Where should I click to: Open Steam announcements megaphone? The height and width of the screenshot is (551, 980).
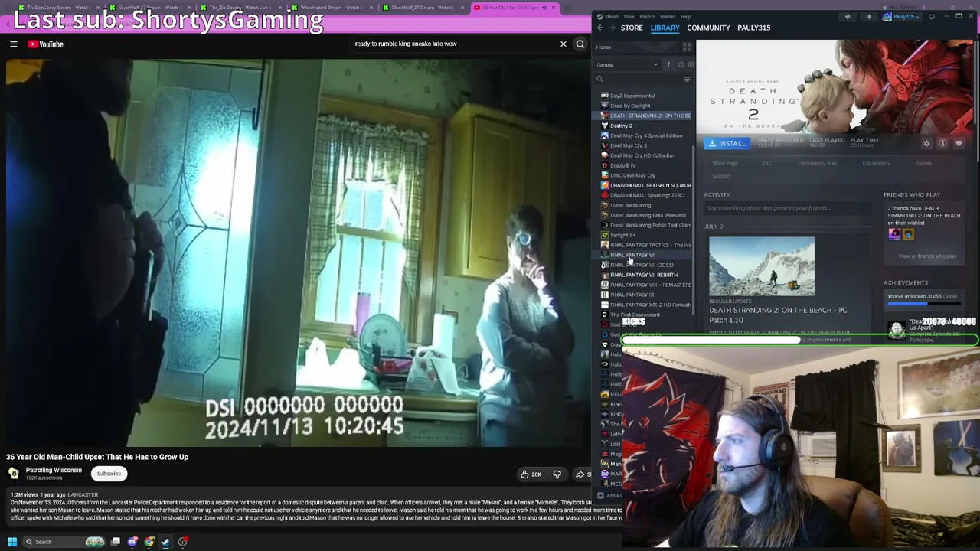click(848, 16)
